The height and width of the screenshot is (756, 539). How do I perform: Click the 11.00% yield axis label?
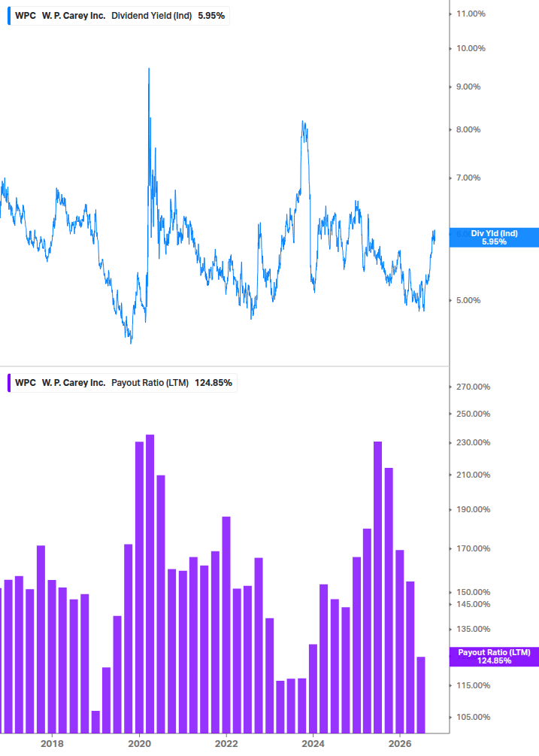[471, 14]
